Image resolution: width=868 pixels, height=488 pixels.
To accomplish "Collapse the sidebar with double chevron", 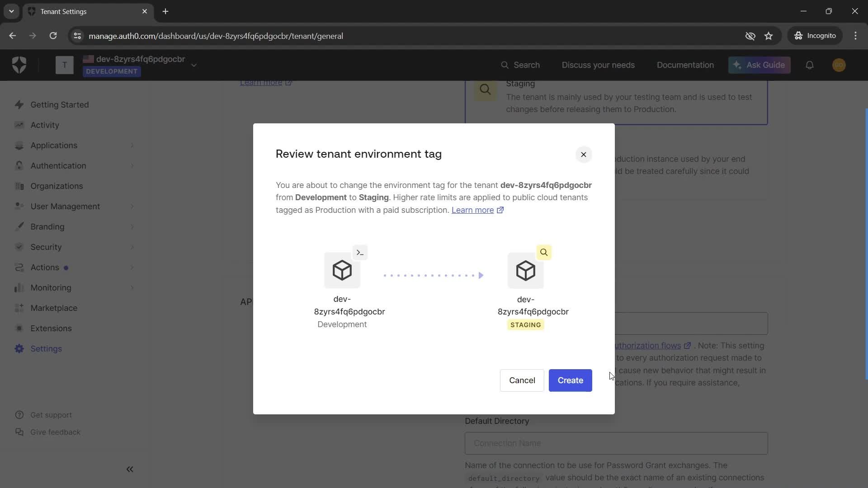I will tap(130, 469).
